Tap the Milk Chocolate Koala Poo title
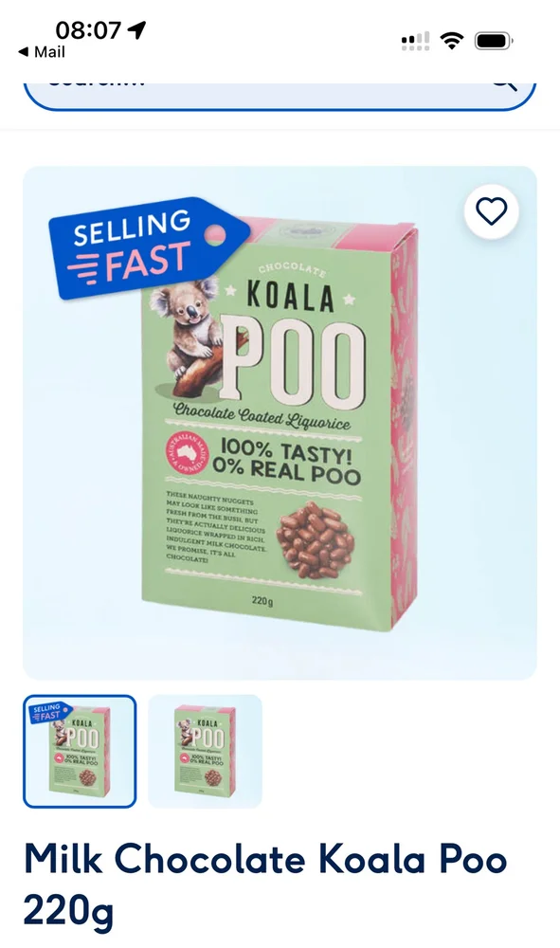 tap(265, 884)
